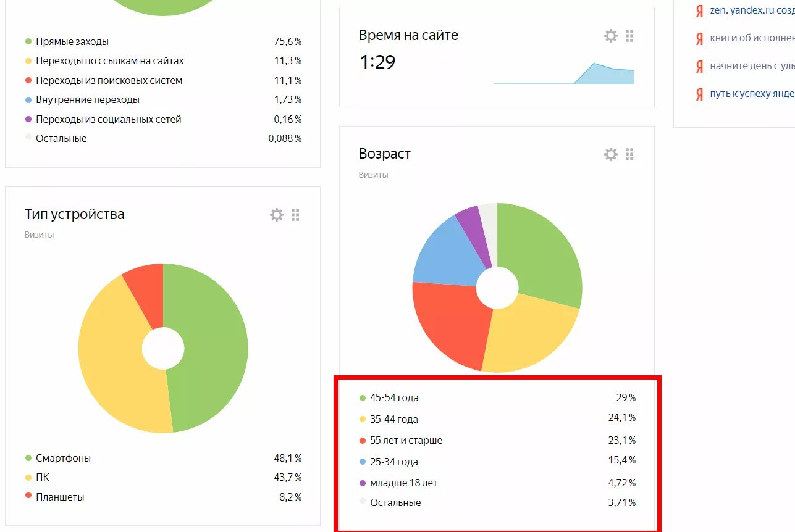Screen dimensions: 795x532
Task: Select Остальные entry in age legend
Action: click(x=395, y=502)
